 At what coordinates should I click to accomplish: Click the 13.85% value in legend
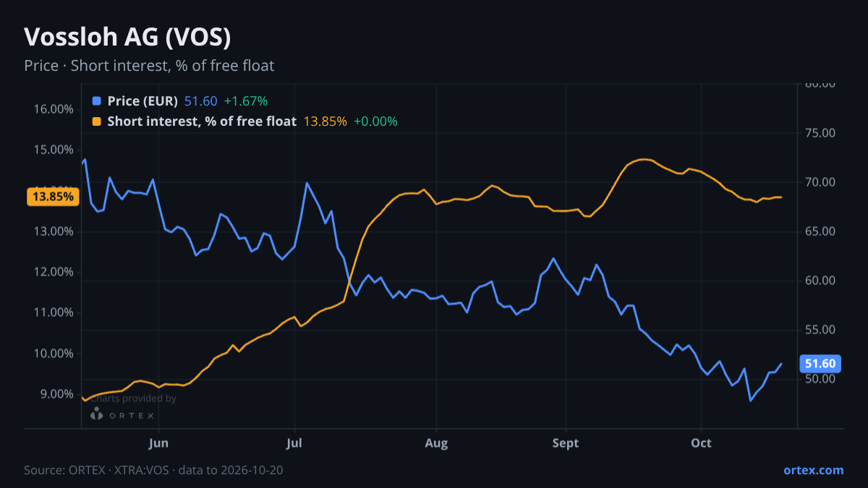point(325,121)
